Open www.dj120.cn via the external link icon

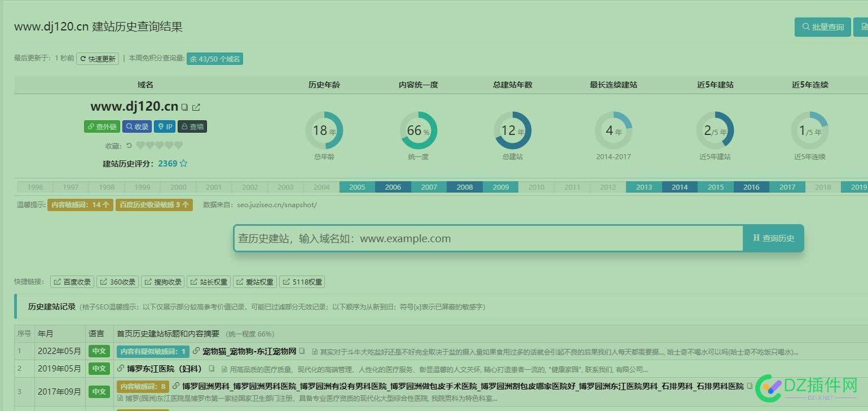(x=196, y=107)
